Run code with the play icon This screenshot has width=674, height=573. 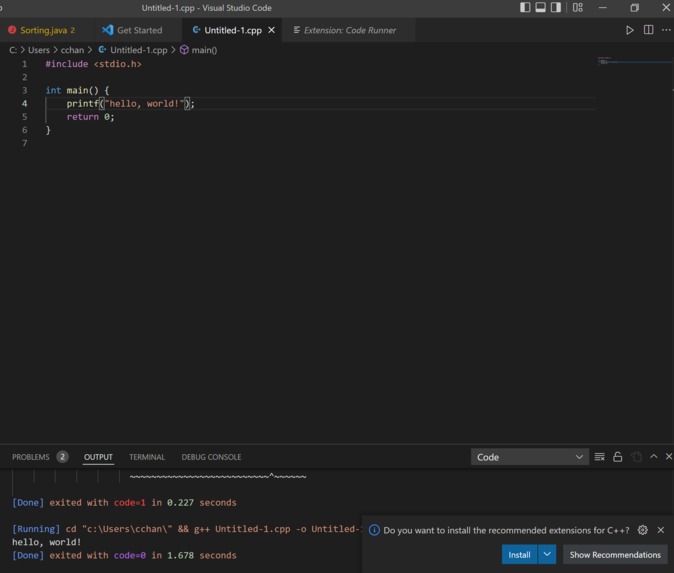629,30
